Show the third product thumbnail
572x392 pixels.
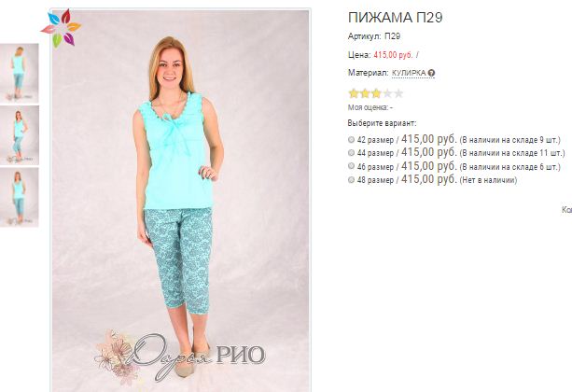click(19, 198)
